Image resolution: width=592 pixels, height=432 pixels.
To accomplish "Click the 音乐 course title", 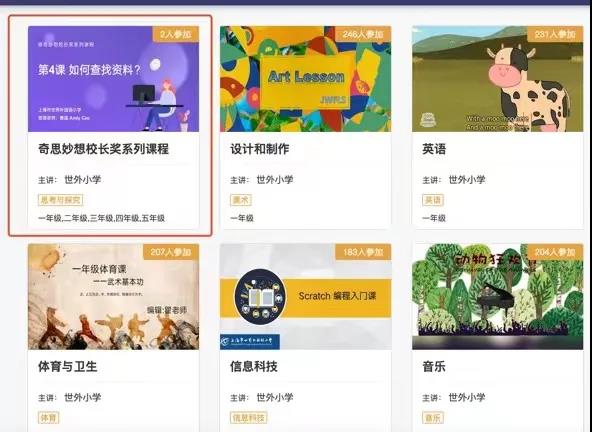I will [434, 366].
